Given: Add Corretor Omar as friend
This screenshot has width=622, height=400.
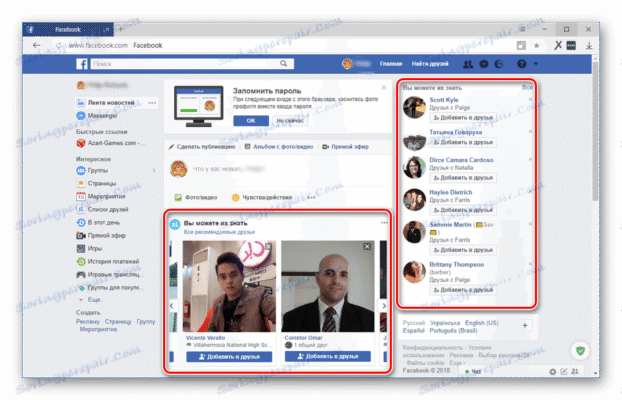Looking at the screenshot, I should (x=328, y=357).
